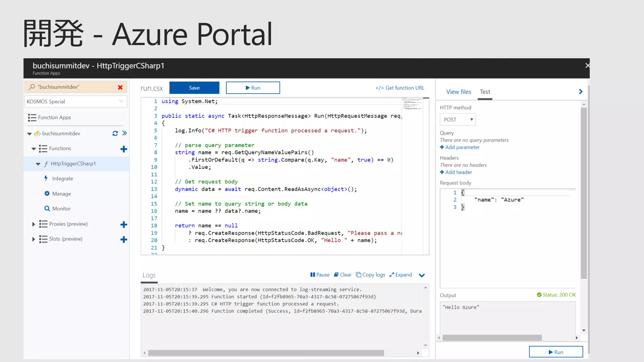Open the KOSMOS Special subscription dropdown
Viewport: 644px width, 362px height.
75,101
